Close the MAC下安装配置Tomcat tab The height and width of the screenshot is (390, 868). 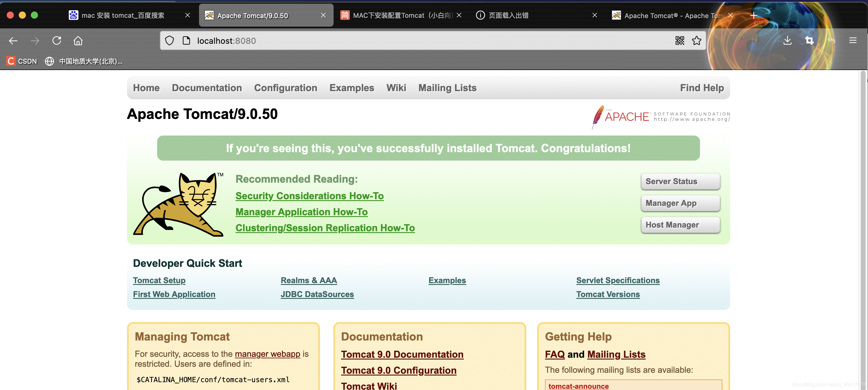coord(459,15)
